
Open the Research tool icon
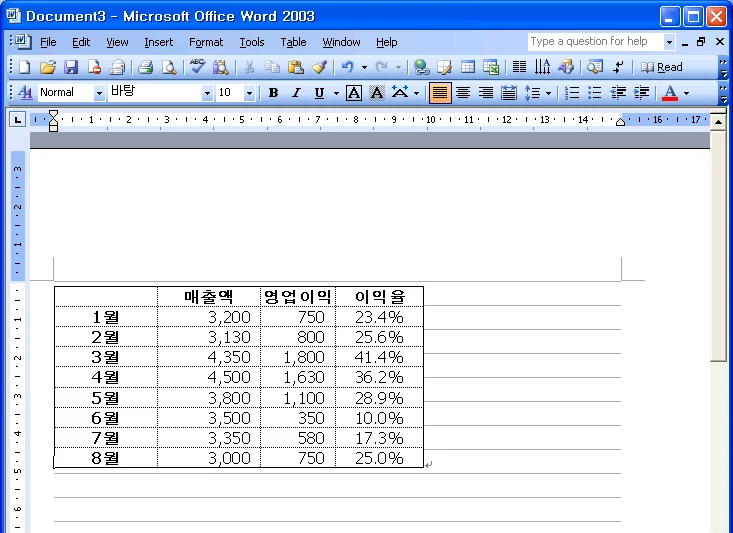click(x=220, y=67)
